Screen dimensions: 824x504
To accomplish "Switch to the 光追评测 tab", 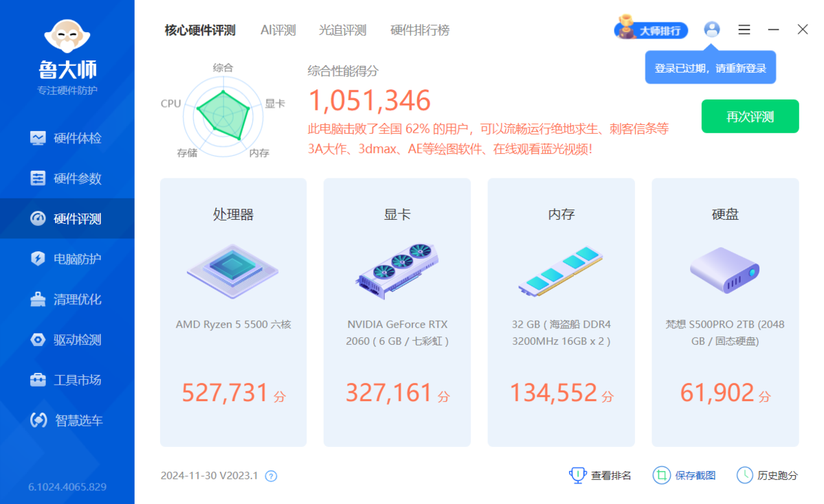I will click(x=342, y=30).
